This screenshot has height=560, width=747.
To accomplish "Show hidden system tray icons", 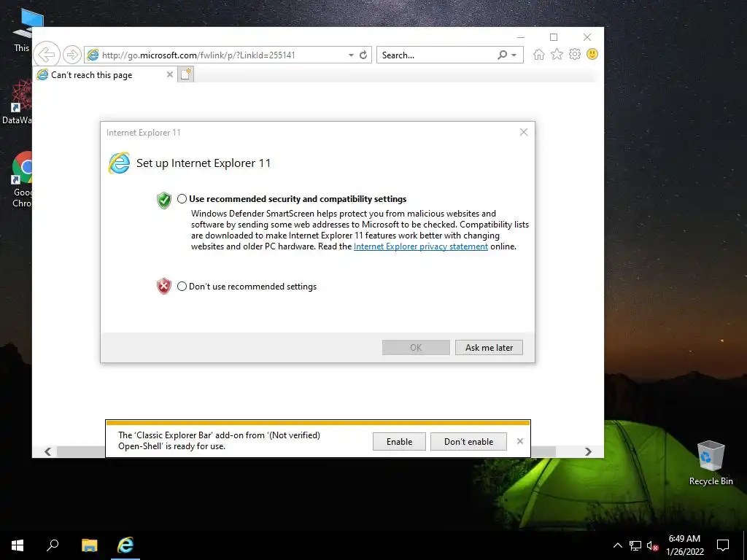I will pyautogui.click(x=617, y=545).
